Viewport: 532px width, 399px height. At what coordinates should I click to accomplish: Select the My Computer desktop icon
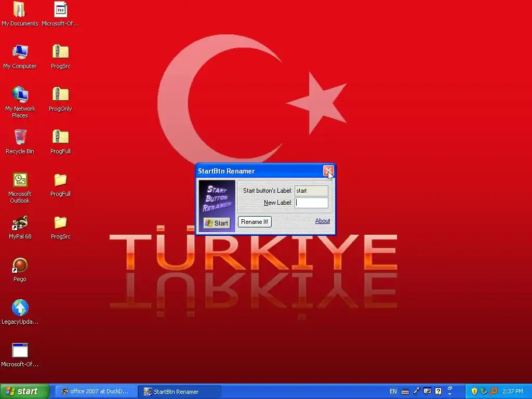coord(20,57)
